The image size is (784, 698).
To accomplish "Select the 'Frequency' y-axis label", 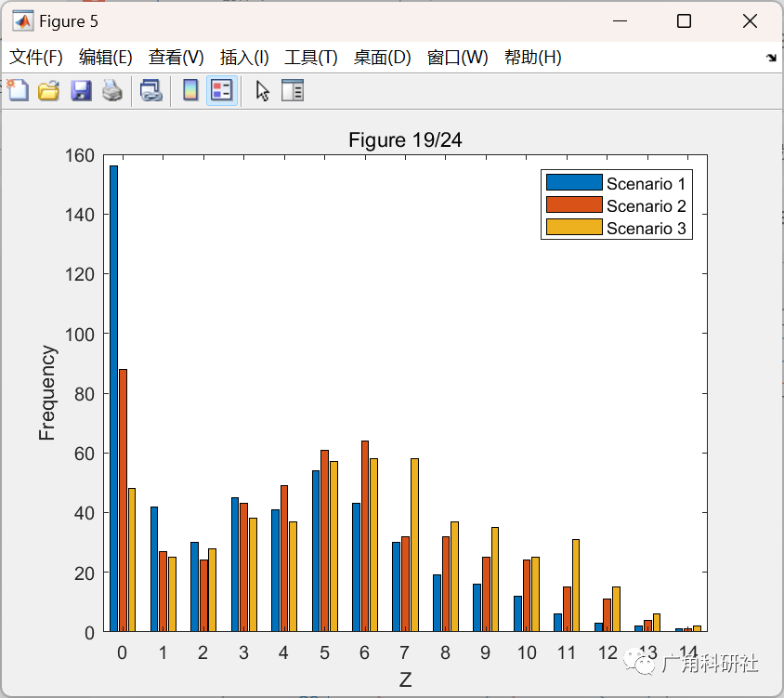I will (47, 393).
